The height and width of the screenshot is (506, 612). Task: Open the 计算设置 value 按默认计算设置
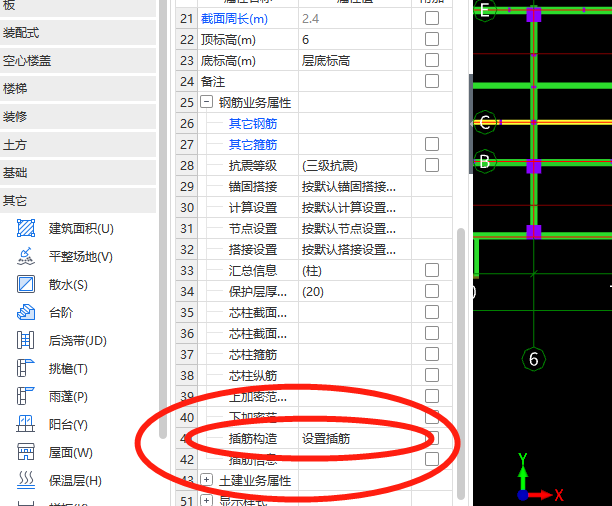354,208
